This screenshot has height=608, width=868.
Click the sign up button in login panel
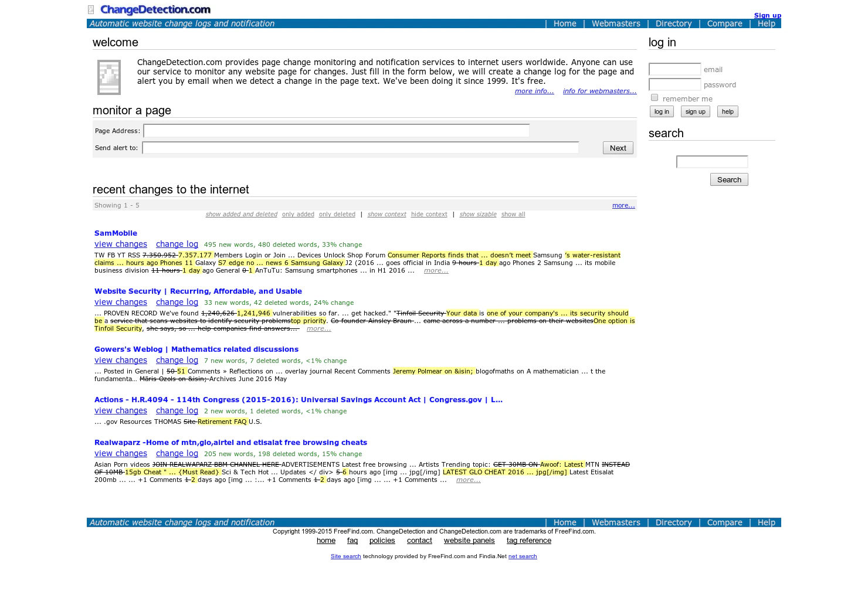tap(696, 111)
